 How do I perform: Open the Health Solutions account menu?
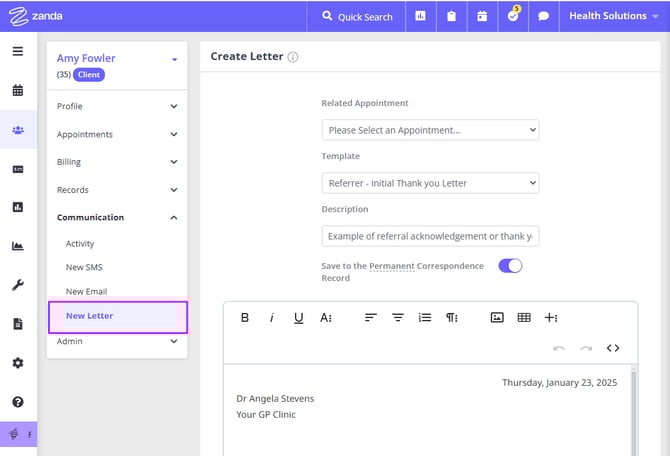[x=614, y=16]
